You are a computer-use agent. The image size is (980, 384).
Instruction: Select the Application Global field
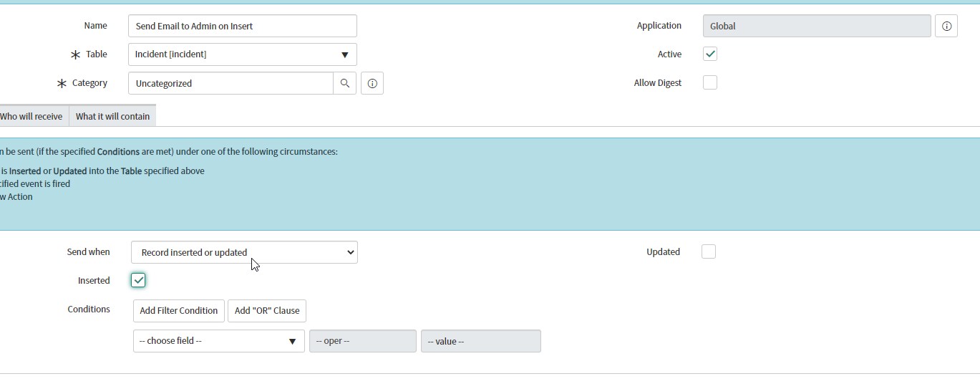click(817, 26)
